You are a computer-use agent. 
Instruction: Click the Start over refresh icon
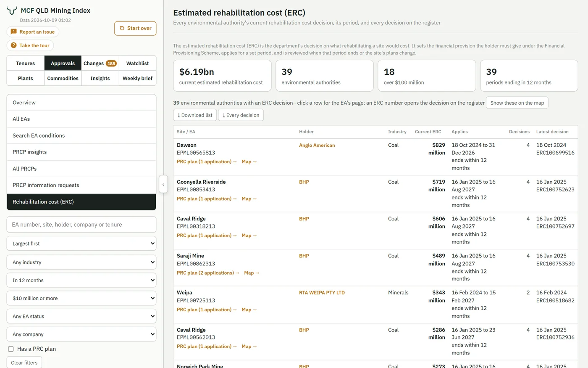(122, 28)
